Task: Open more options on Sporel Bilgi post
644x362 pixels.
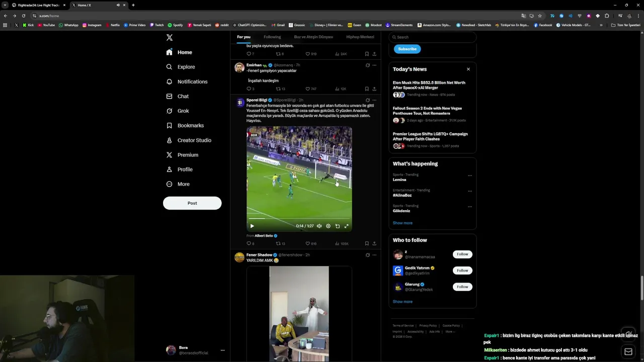Action: pyautogui.click(x=374, y=100)
